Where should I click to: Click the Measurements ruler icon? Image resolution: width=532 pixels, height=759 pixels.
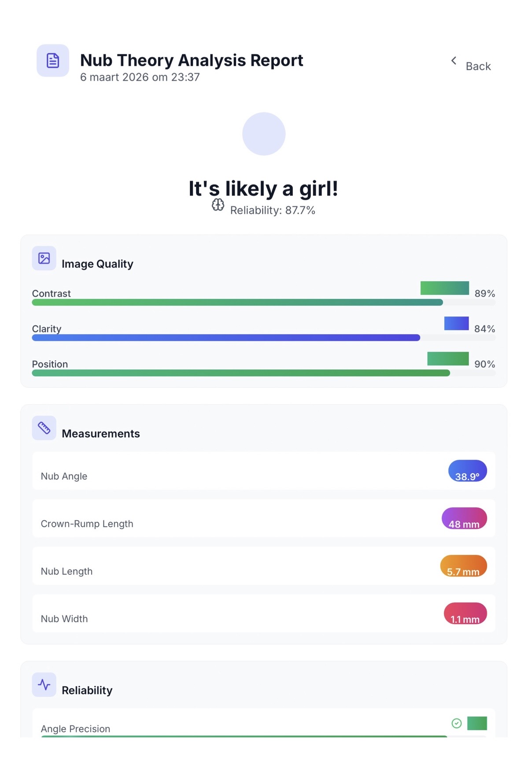[44, 428]
